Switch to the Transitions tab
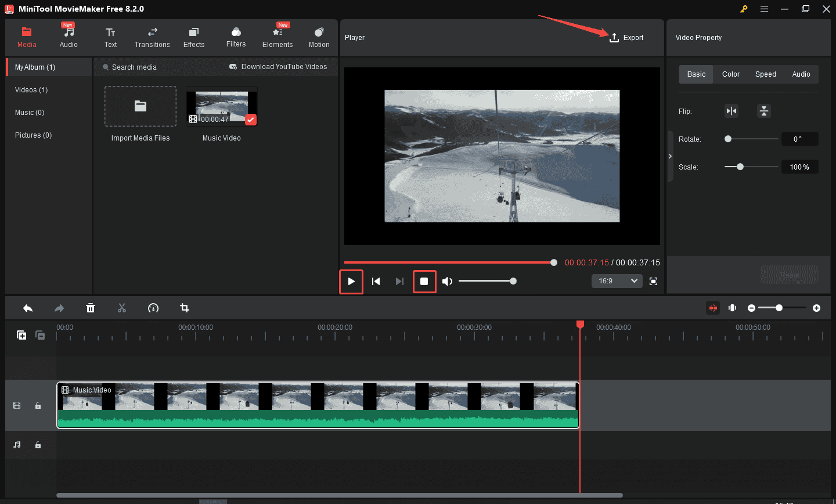This screenshot has height=504, width=836. [152, 38]
